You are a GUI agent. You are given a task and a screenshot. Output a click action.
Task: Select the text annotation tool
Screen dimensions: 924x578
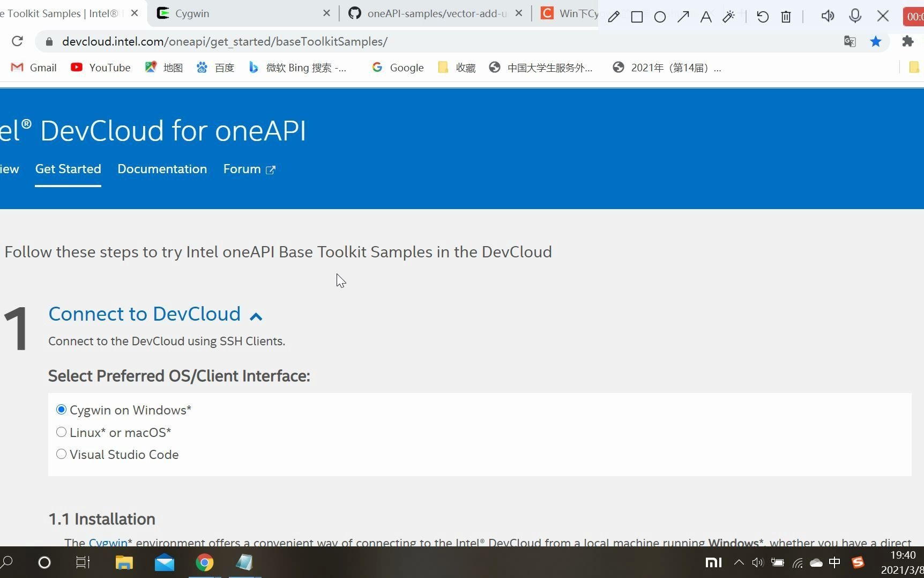[706, 17]
